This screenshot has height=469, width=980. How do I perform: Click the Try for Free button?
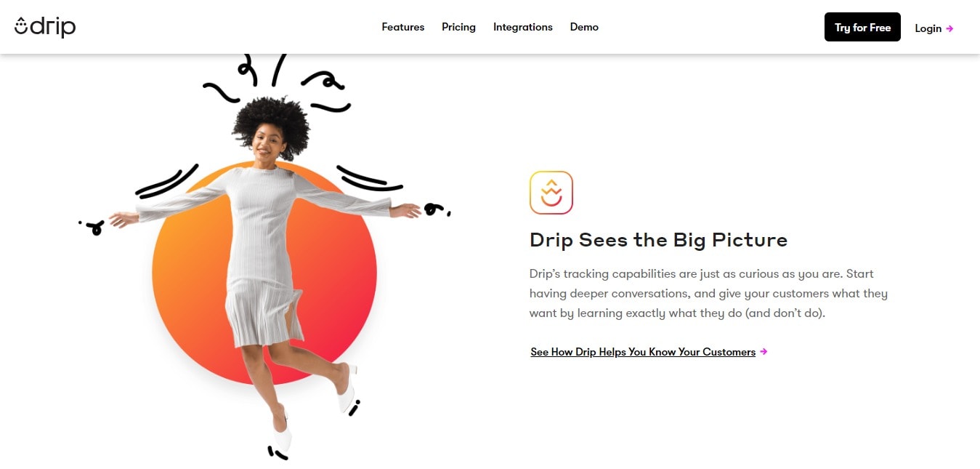coord(862,27)
